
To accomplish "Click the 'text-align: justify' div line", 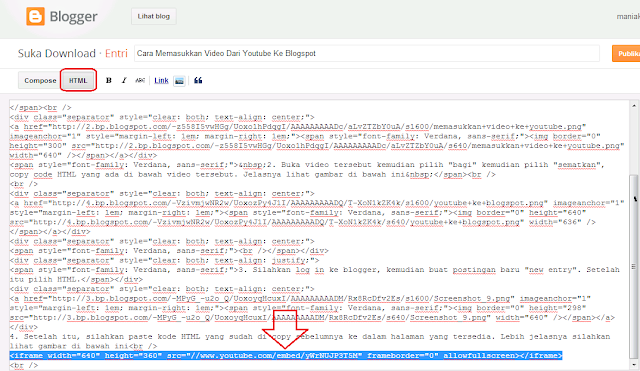I will 164,260.
